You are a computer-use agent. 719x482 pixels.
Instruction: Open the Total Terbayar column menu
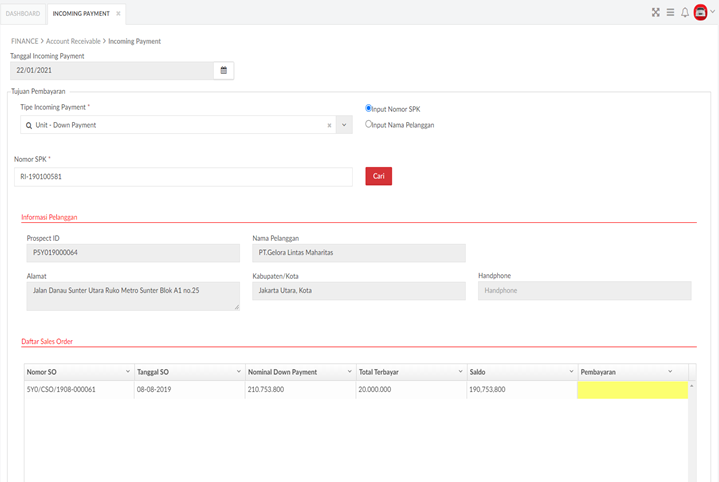point(461,371)
